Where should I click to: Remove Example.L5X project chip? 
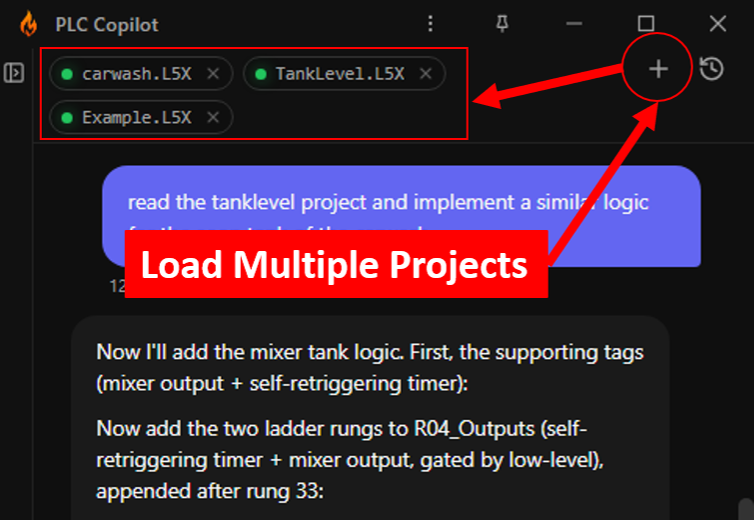[213, 117]
